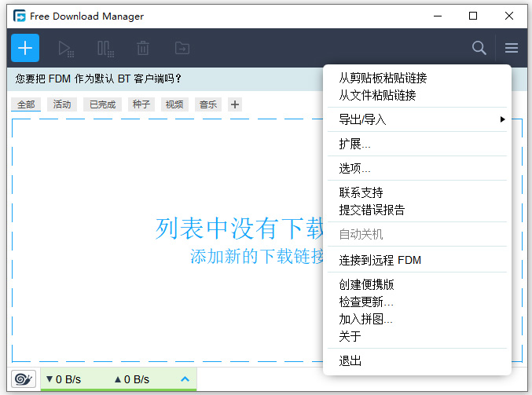Screen dimensions: 532x395
Task: Close the Free Download Manager window
Action: tap(509, 16)
